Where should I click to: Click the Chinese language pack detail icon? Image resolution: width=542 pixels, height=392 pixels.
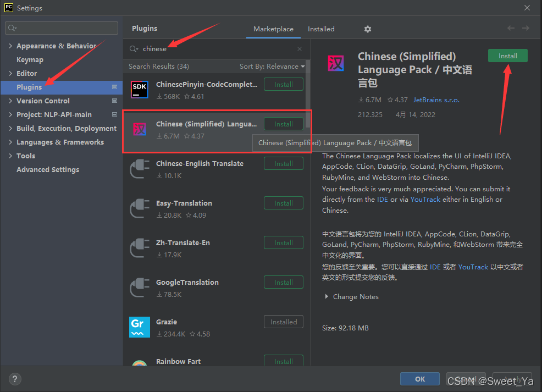point(336,64)
